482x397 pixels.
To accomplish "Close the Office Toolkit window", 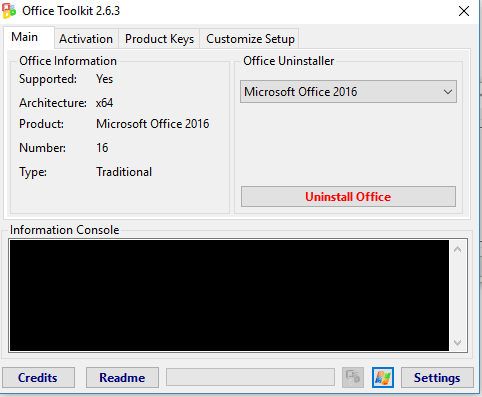I will (x=464, y=11).
